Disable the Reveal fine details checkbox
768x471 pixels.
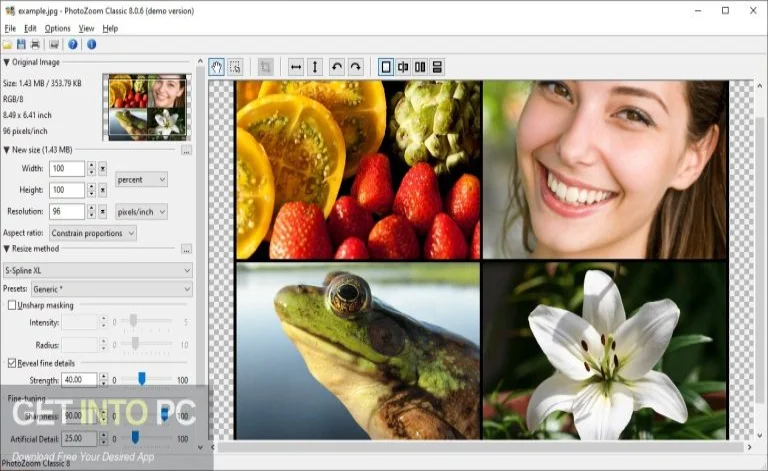[x=12, y=363]
